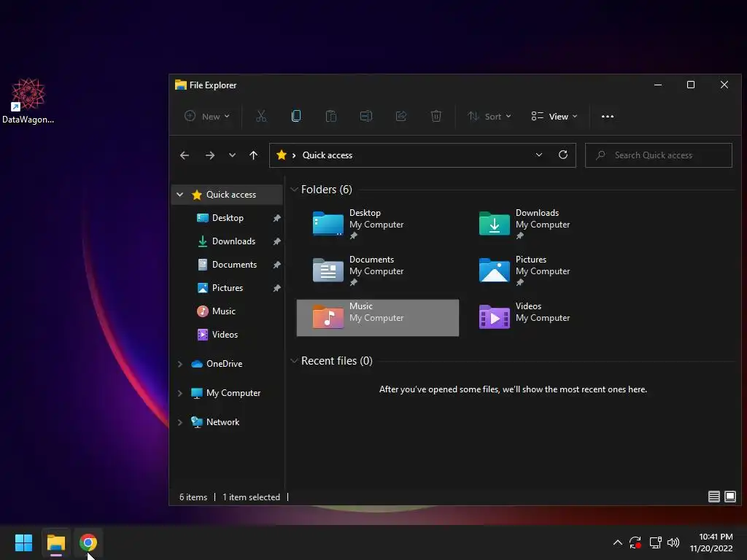Select Desktop in the navigation pane
The width and height of the screenshot is (747, 560).
[x=228, y=217]
